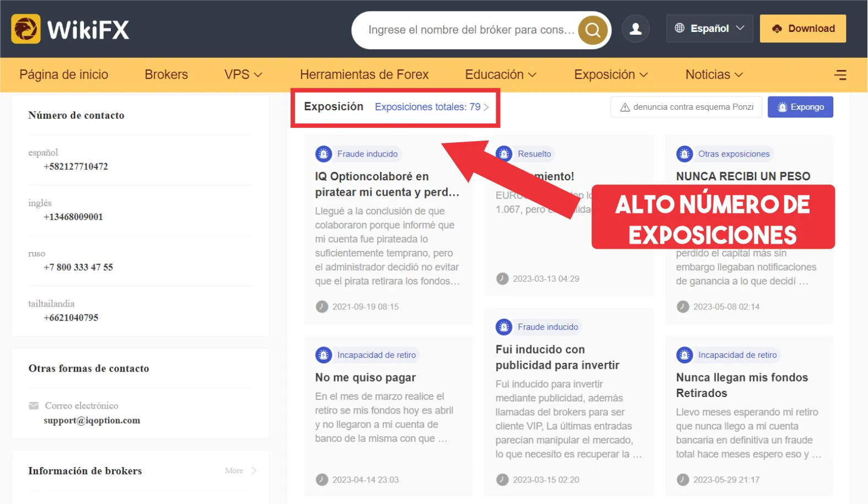Go to Página de inicio
The width and height of the screenshot is (868, 504).
tap(64, 74)
